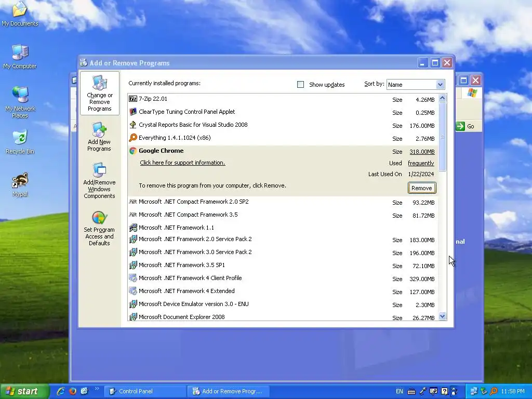Click the Remove button for Google Chrome
This screenshot has width=532, height=399.
pos(422,188)
